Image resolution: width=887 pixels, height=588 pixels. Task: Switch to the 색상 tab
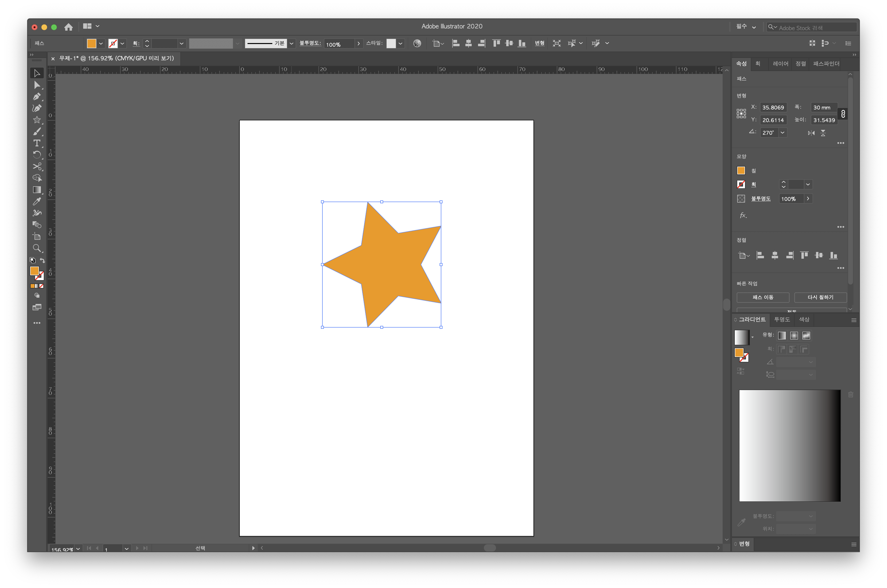click(x=804, y=320)
